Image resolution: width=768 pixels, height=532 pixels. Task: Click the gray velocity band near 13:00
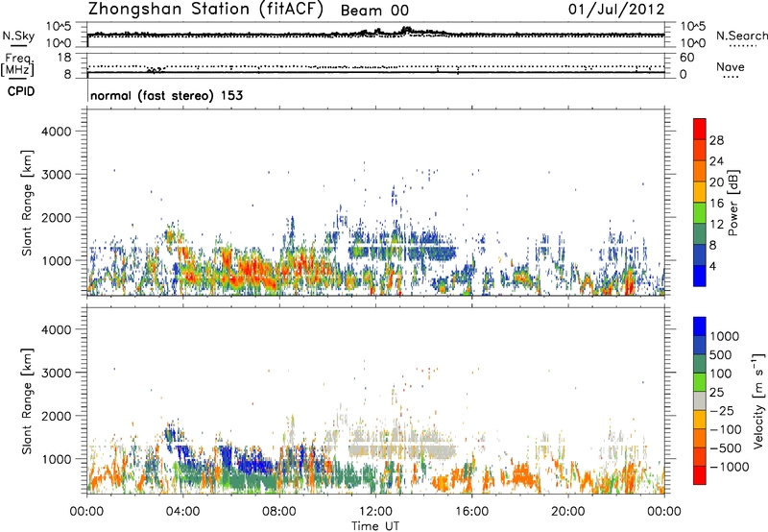(401, 447)
